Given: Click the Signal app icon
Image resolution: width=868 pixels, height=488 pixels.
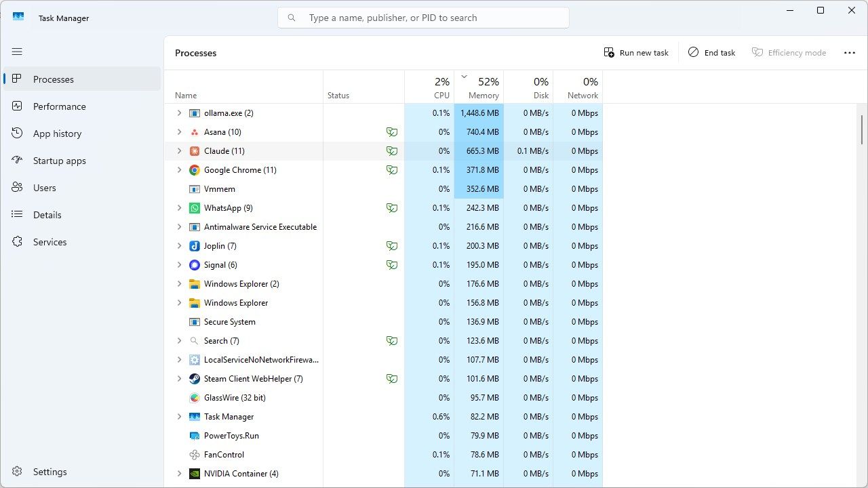Looking at the screenshot, I should click(x=195, y=265).
